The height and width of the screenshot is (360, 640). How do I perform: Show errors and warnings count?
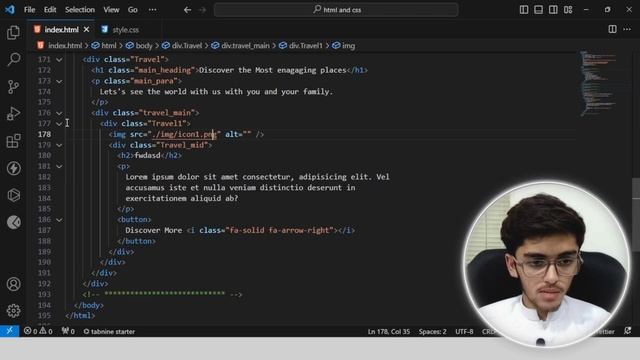click(38, 331)
